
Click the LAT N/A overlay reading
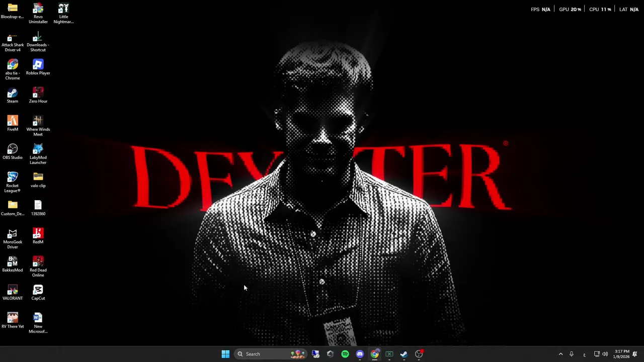629,9
